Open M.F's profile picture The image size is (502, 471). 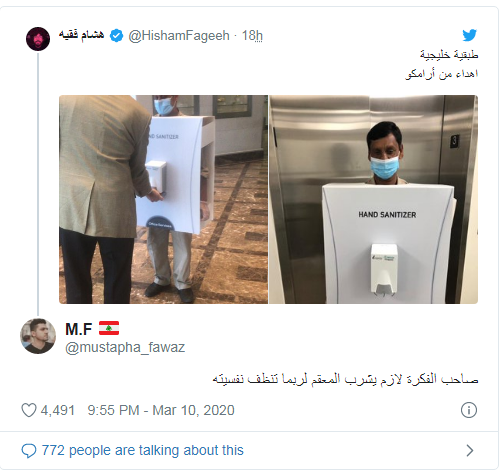(x=38, y=336)
